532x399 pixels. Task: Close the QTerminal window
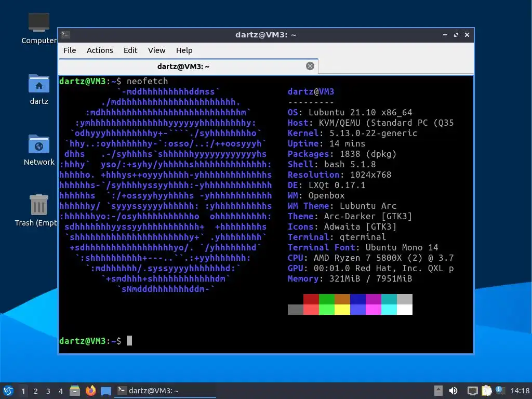pyautogui.click(x=467, y=35)
